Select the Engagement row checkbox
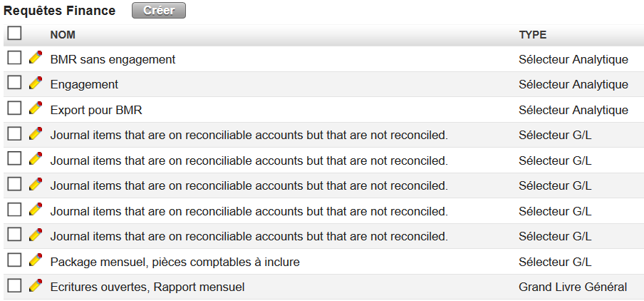The height and width of the screenshot is (301, 644). pyautogui.click(x=14, y=83)
